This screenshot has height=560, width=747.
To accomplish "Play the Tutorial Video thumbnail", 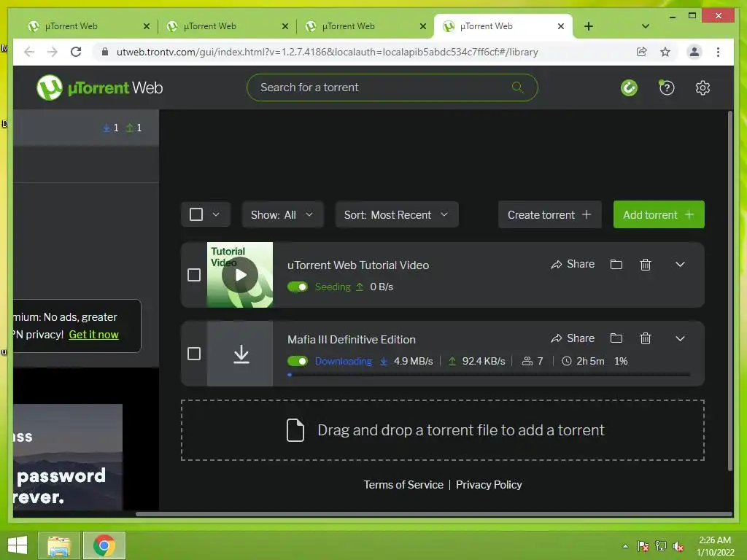I will (240, 275).
